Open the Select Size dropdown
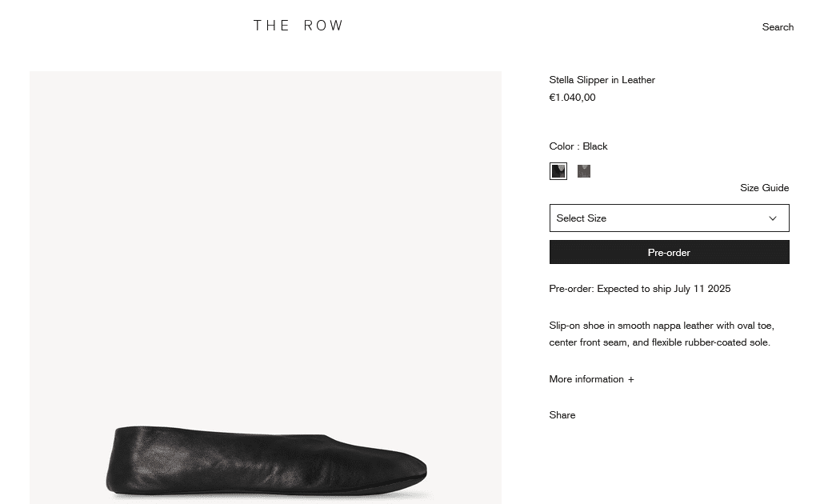 point(668,218)
